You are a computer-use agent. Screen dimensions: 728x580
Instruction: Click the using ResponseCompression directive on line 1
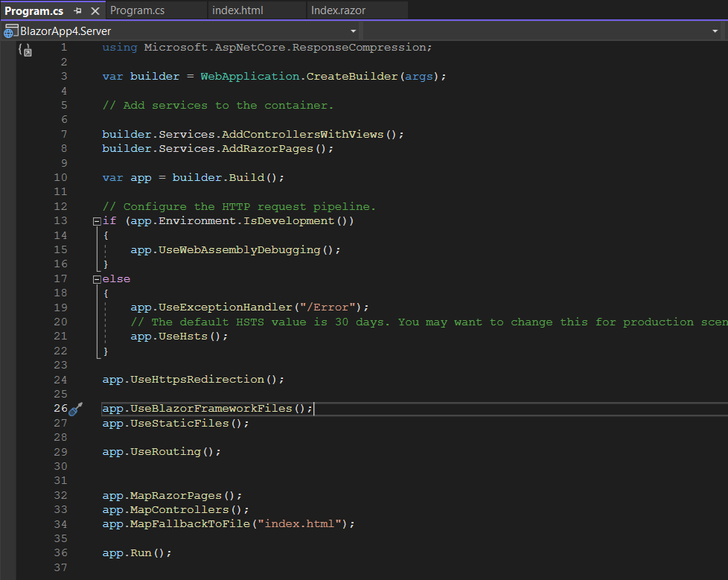267,48
